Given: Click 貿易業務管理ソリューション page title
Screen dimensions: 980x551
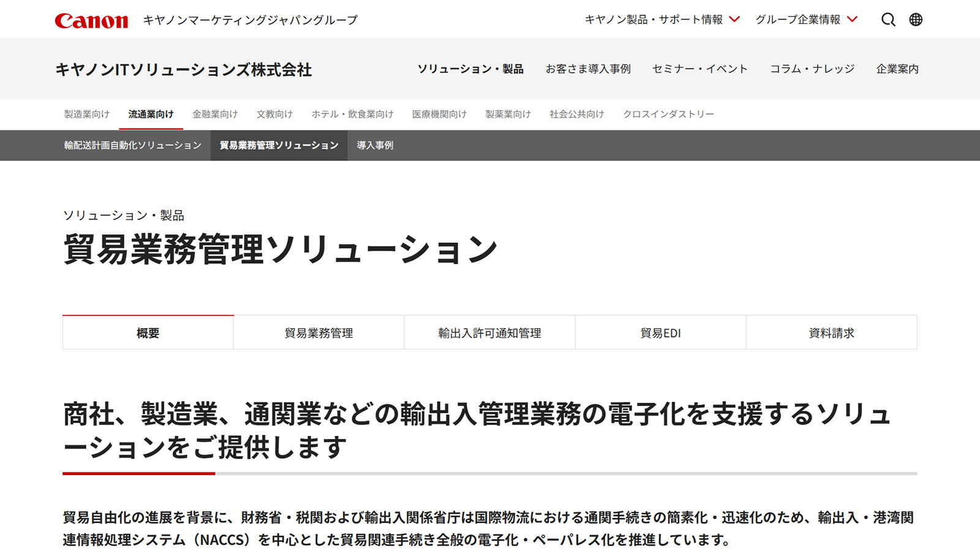Looking at the screenshot, I should tap(281, 249).
